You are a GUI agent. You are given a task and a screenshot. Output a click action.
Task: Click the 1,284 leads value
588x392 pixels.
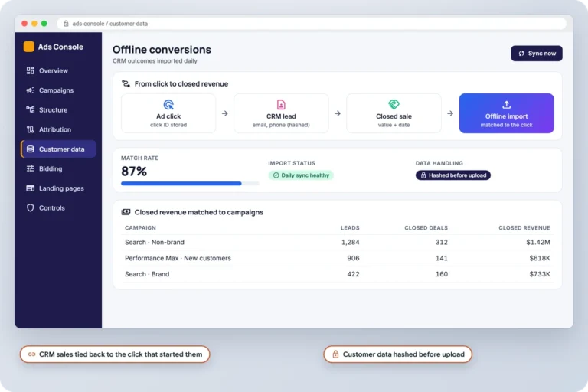pos(350,243)
